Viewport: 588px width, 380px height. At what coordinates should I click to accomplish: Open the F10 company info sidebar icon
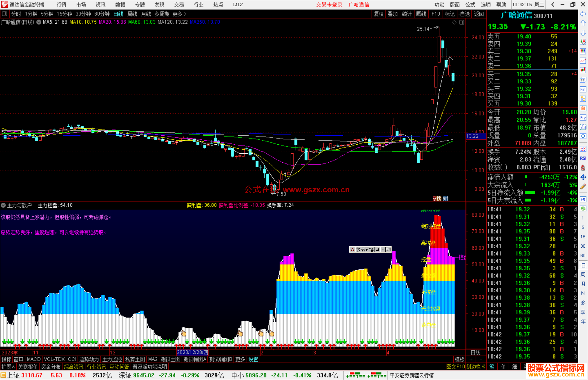pyautogui.click(x=583, y=90)
